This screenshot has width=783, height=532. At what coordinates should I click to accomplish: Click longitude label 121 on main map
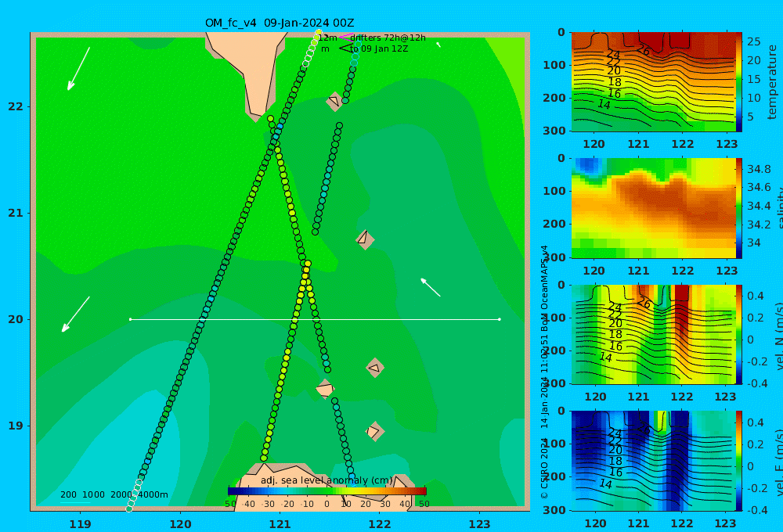(280, 524)
